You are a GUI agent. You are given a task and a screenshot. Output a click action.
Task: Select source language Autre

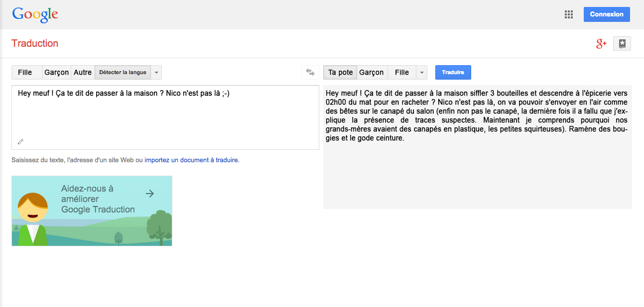pos(83,73)
